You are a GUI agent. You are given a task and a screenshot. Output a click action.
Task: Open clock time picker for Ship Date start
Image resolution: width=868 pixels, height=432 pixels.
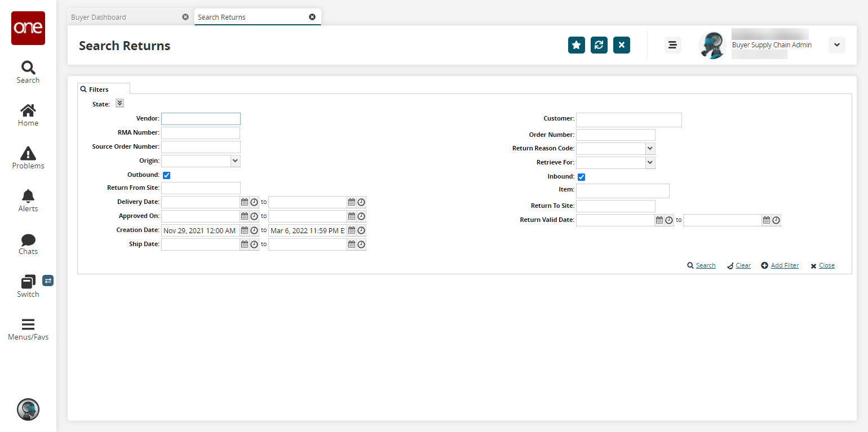pos(254,244)
